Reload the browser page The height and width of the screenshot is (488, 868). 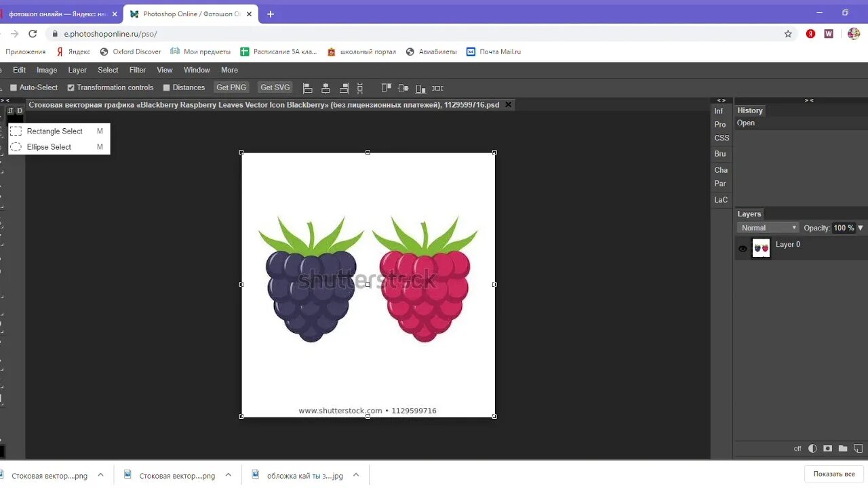pyautogui.click(x=33, y=33)
